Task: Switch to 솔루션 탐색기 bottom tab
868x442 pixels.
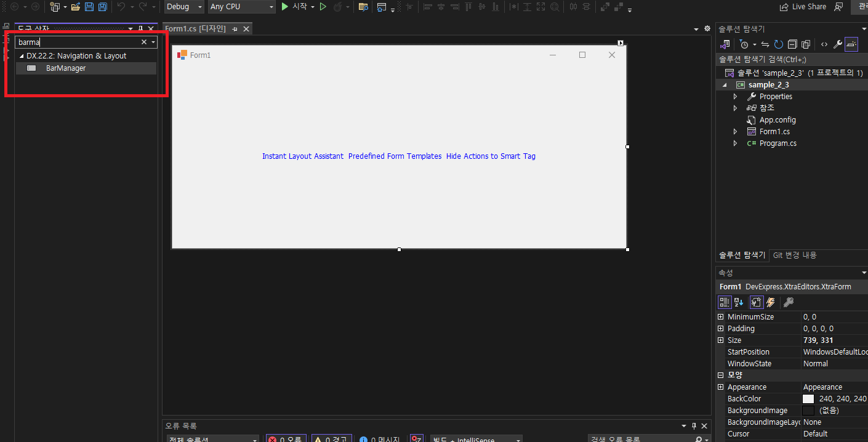Action: pos(742,255)
